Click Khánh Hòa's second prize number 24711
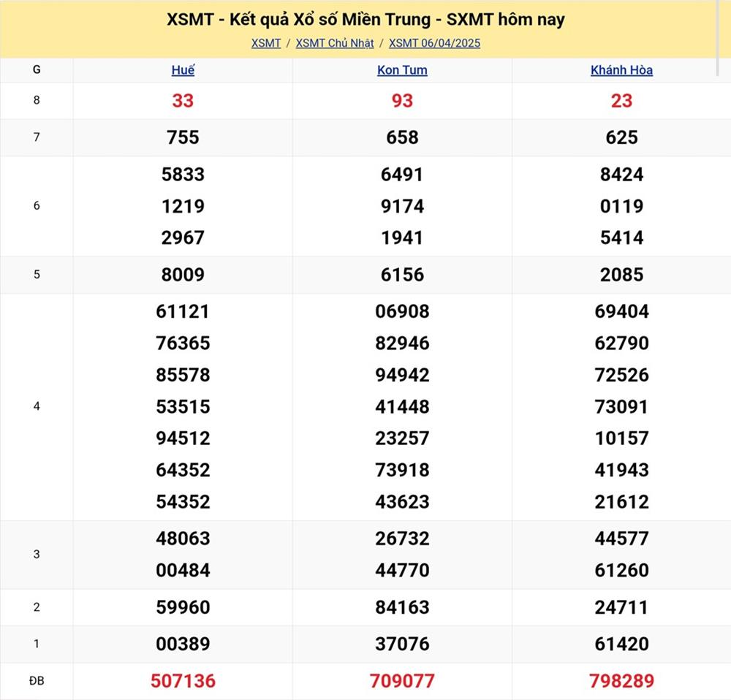Viewport: 731px width, 700px height. pos(621,607)
